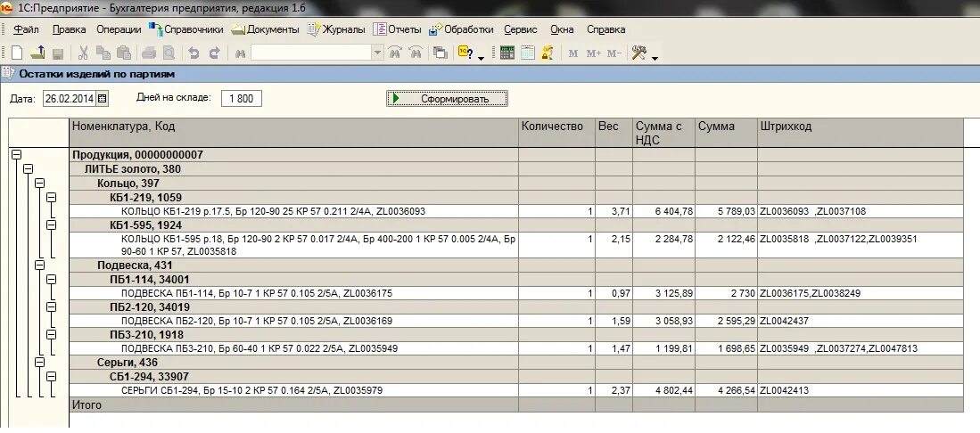Click the Redo arrow icon

[x=214, y=53]
